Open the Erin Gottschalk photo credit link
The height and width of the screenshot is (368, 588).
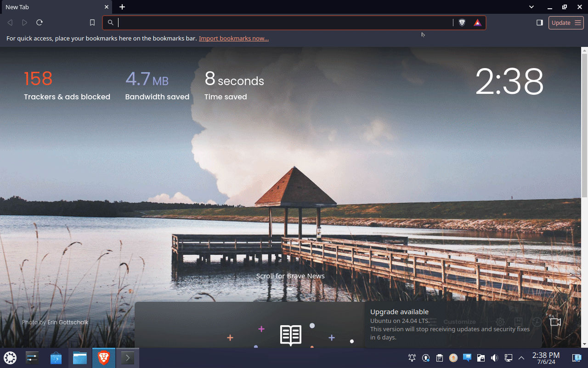pos(68,322)
